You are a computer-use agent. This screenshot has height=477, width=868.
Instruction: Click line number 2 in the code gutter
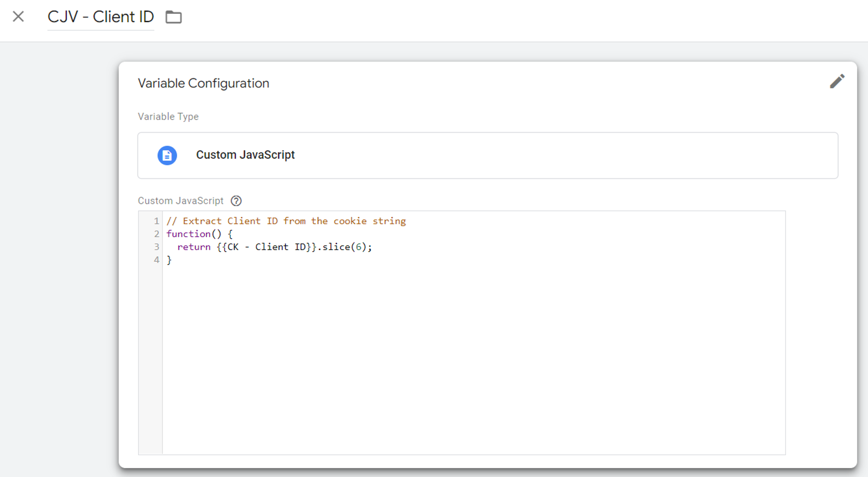click(x=156, y=234)
